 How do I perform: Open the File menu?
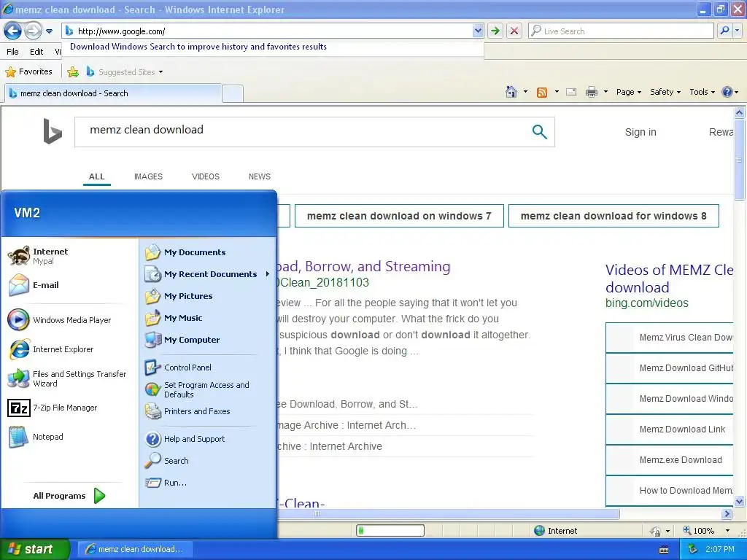pos(13,52)
